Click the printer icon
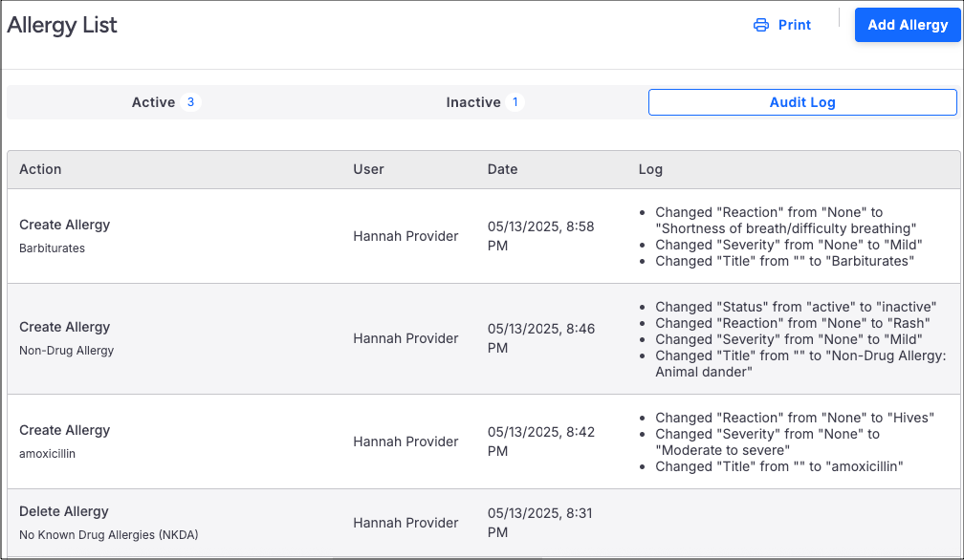This screenshot has width=964, height=560. pos(761,25)
